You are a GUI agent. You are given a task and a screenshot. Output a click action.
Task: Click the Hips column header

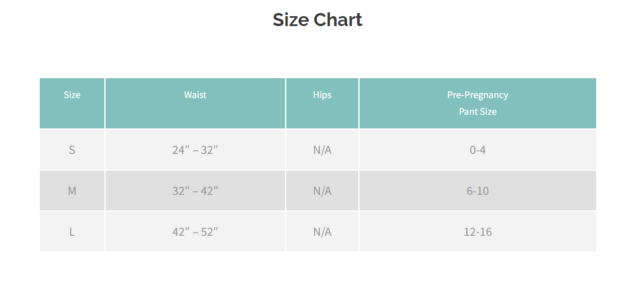[322, 95]
